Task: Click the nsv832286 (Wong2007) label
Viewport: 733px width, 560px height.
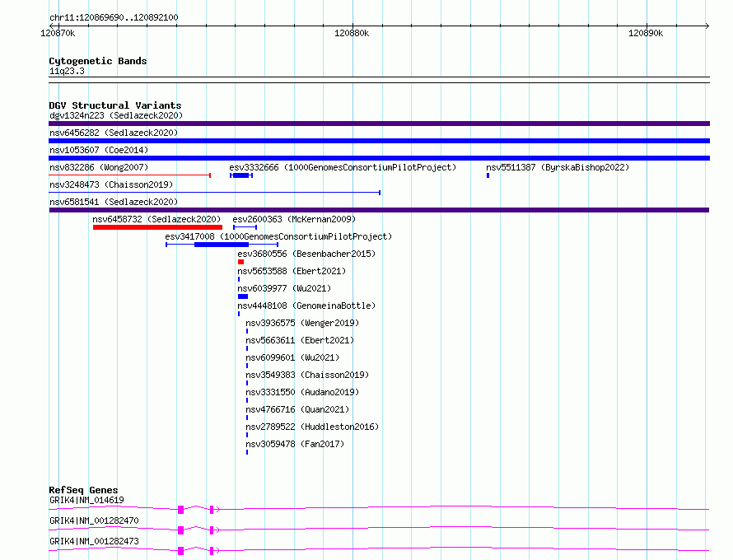Action: [99, 167]
